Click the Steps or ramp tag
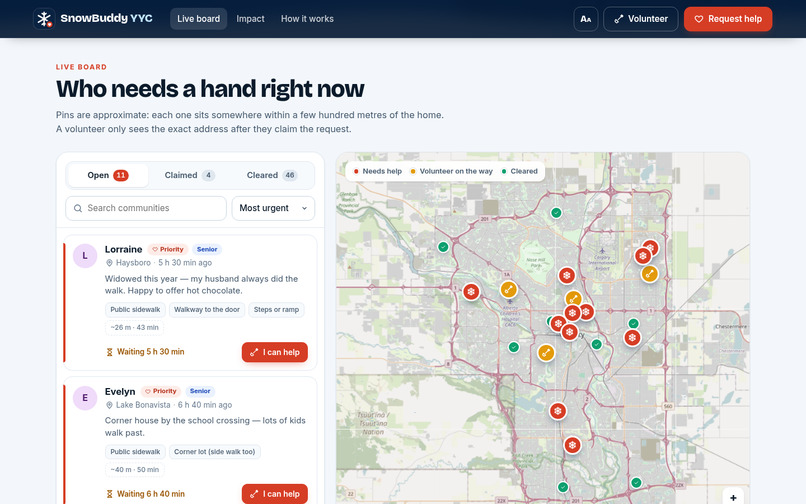Image resolution: width=806 pixels, height=504 pixels. [276, 310]
